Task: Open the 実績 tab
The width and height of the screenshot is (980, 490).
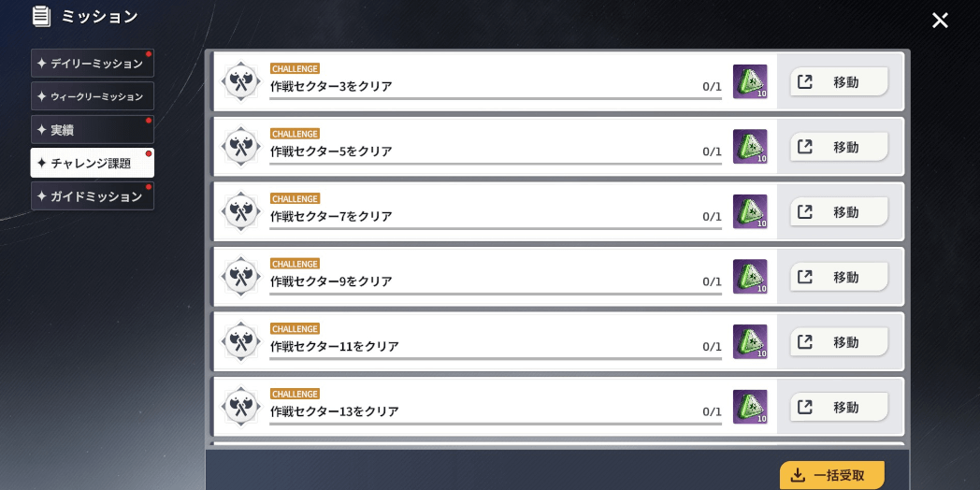Action: coord(93,130)
